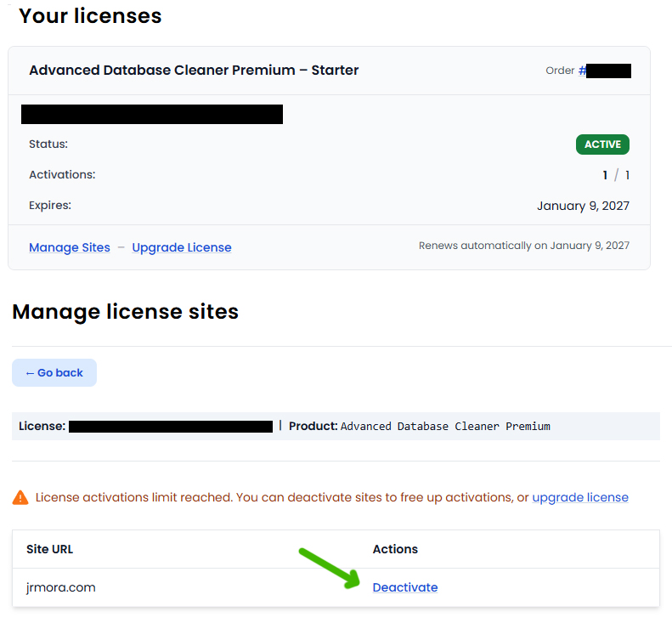Click the orange warning triangle icon
This screenshot has width=672, height=623.
pyautogui.click(x=20, y=497)
